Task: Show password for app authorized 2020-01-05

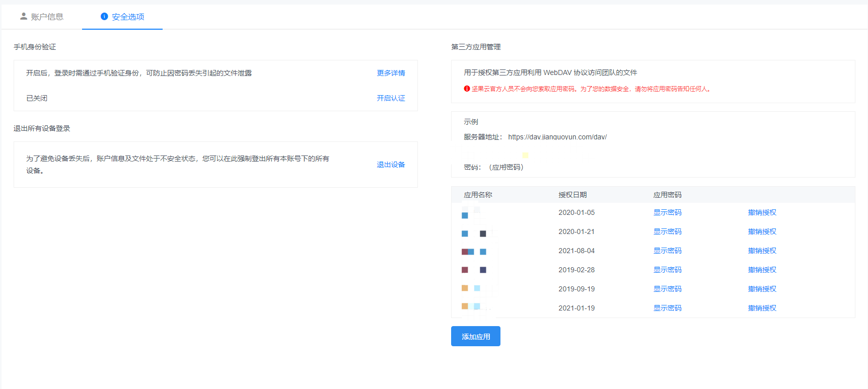Action: coord(667,212)
